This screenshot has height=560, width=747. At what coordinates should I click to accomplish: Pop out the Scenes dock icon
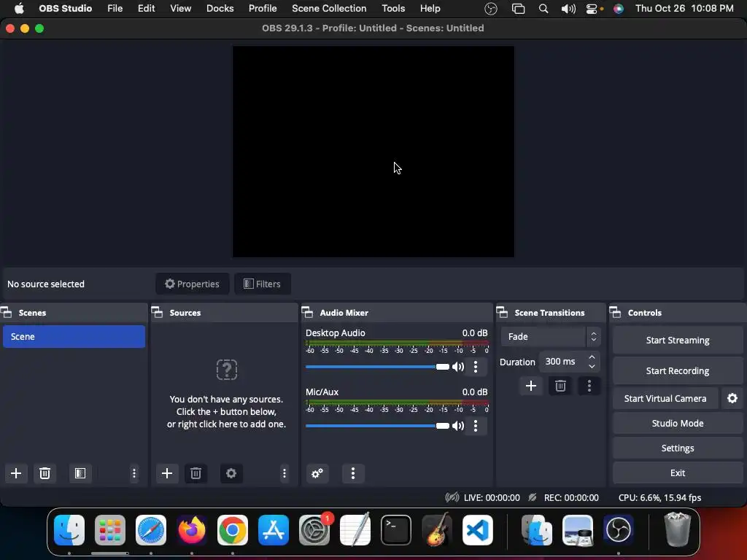pyautogui.click(x=6, y=312)
